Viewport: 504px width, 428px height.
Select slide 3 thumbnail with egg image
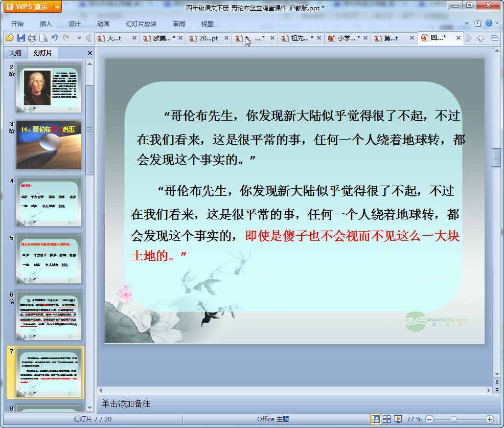pos(49,145)
